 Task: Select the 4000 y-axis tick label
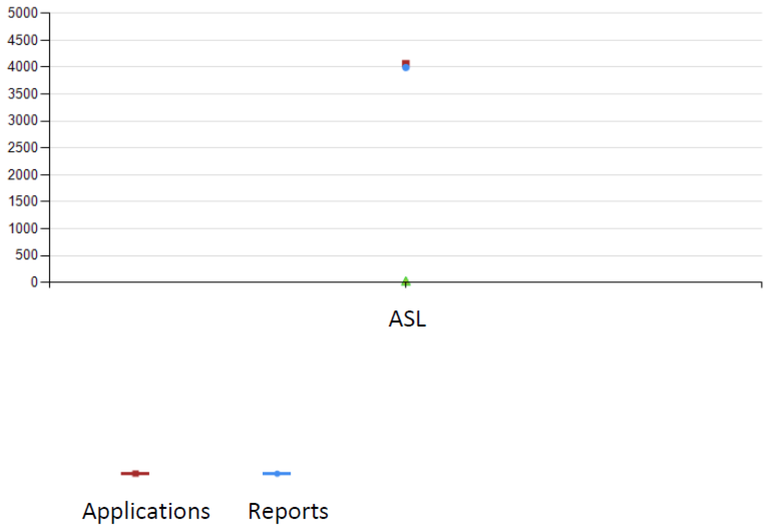click(x=23, y=66)
